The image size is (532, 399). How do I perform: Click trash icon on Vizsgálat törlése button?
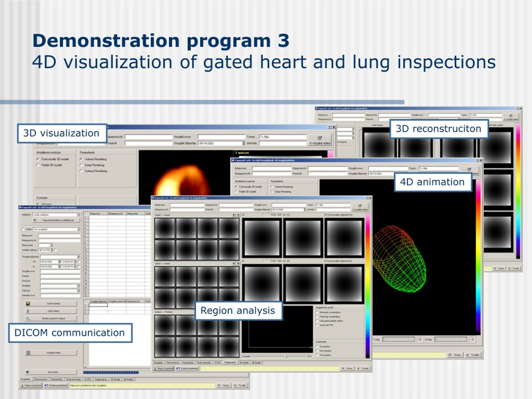coord(28,353)
